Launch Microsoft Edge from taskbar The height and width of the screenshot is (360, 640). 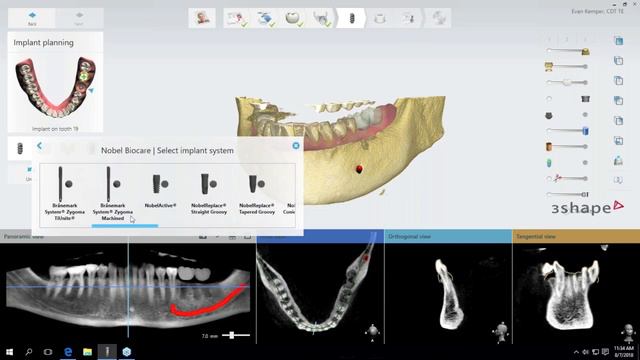click(68, 351)
